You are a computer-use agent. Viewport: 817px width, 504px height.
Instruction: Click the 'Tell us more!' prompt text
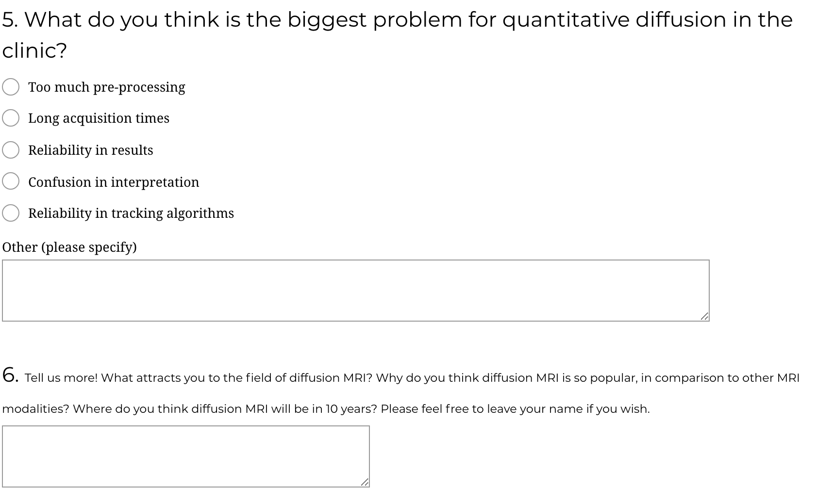coord(61,378)
